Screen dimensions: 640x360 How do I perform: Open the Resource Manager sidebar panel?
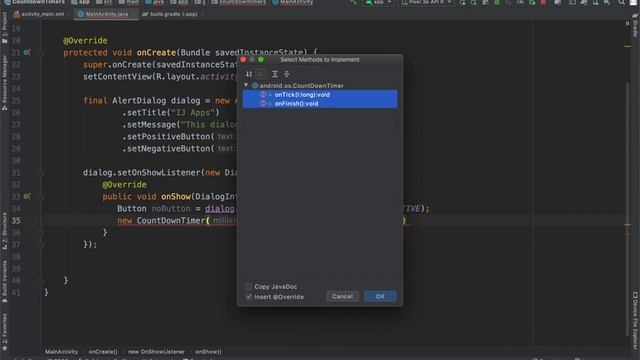tap(4, 83)
